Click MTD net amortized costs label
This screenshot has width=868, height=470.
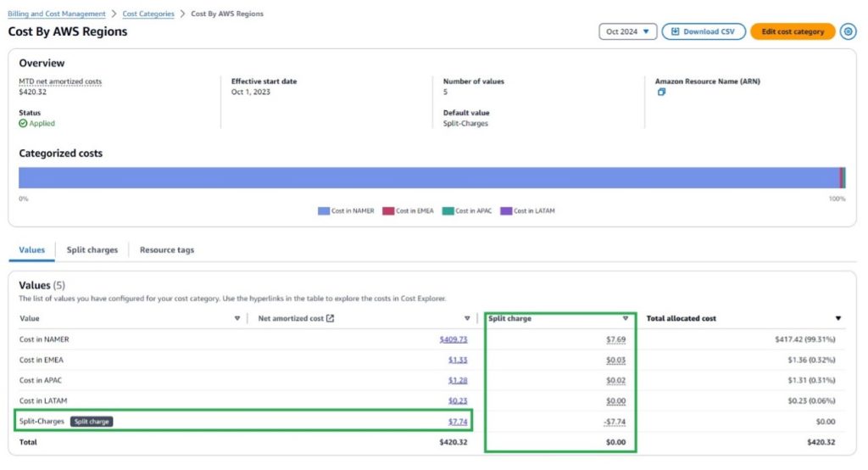tap(60, 81)
